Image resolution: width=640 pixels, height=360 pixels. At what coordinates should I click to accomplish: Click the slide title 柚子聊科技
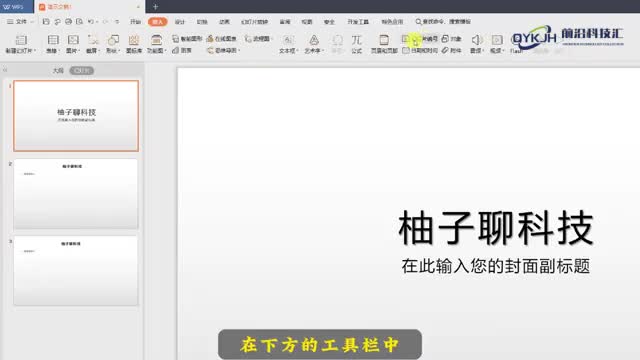point(496,228)
